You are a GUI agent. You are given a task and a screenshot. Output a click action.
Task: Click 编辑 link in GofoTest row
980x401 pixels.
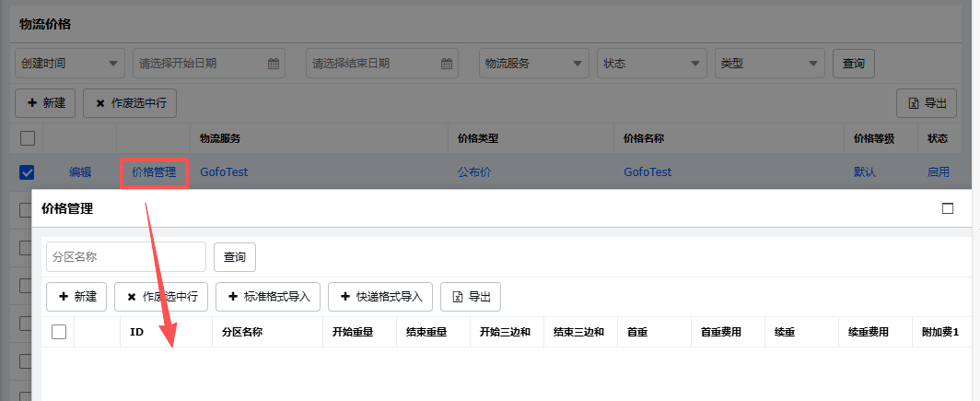(80, 172)
